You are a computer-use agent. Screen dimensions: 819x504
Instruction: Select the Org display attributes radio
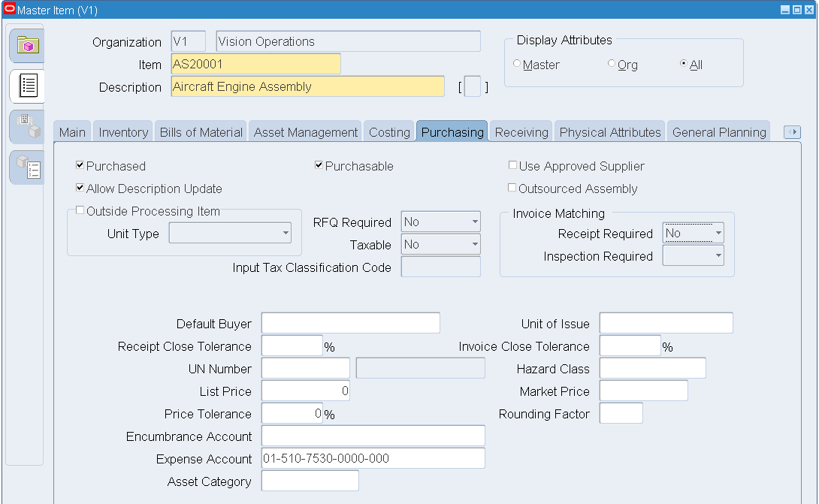[611, 64]
